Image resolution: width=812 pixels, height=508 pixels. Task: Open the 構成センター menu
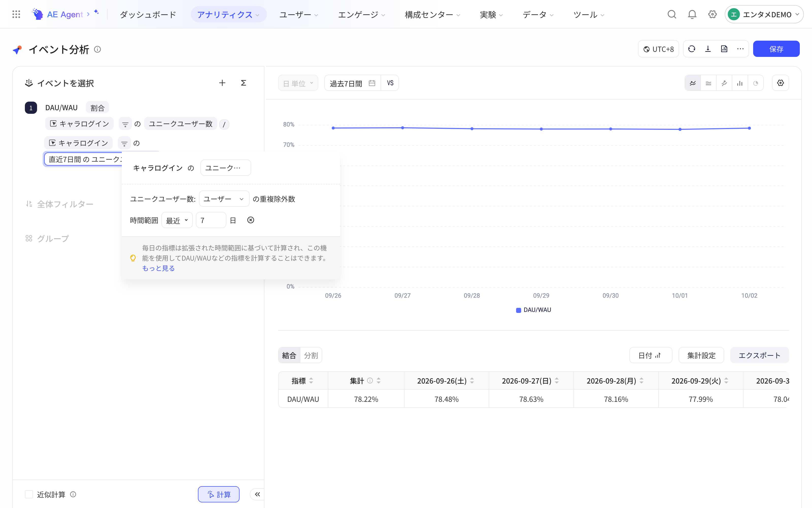[x=432, y=14]
